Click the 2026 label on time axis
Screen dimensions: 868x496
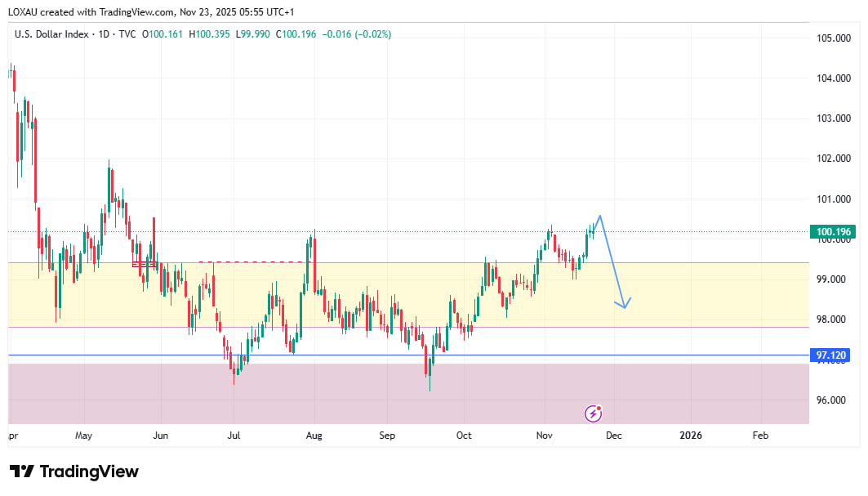[691, 436]
